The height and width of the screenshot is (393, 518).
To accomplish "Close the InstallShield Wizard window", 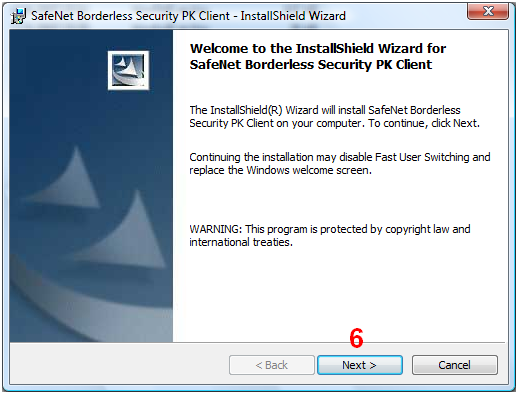I will (x=488, y=11).
